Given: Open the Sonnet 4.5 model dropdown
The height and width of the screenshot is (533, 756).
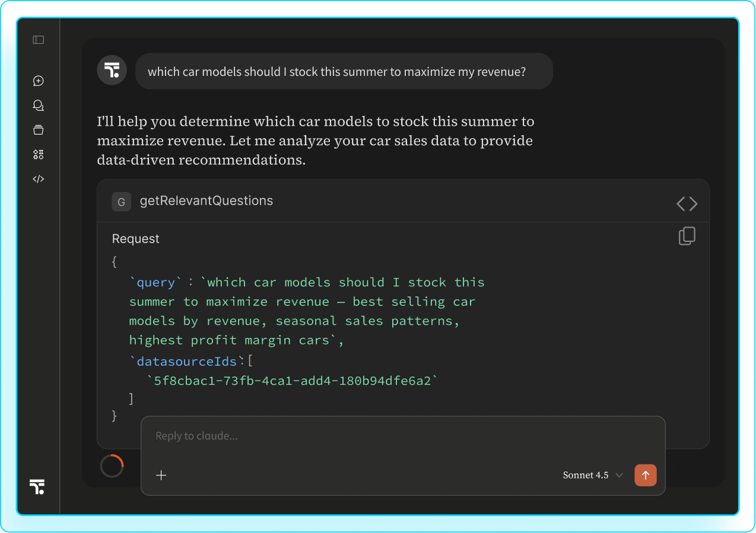Looking at the screenshot, I should 586,475.
